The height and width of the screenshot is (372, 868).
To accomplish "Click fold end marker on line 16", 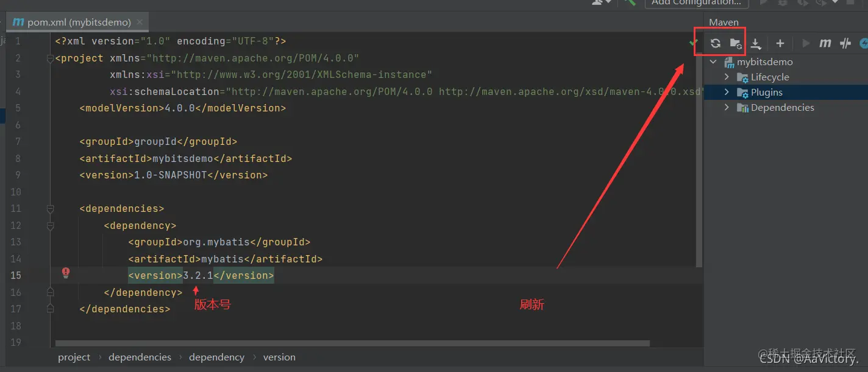I will (x=50, y=292).
